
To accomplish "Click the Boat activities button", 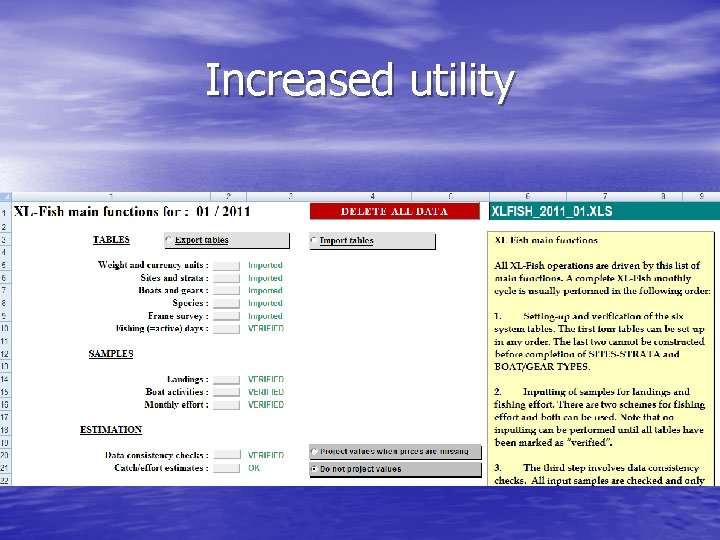I will tap(226, 392).
